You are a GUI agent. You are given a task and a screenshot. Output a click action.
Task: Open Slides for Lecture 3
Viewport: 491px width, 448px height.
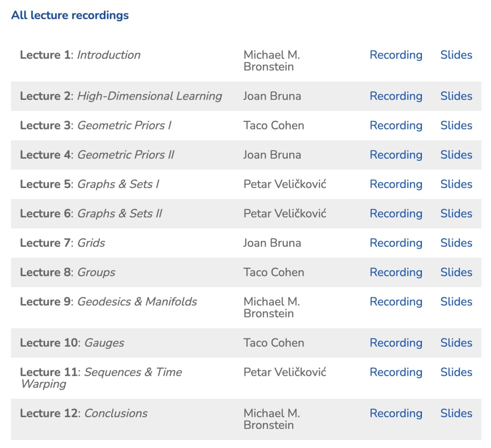click(456, 125)
